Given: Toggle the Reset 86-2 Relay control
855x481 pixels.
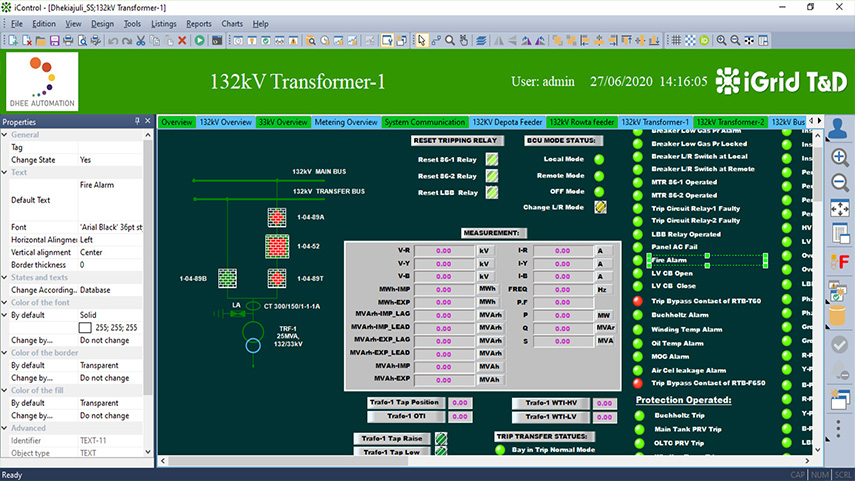Looking at the screenshot, I should tap(492, 176).
